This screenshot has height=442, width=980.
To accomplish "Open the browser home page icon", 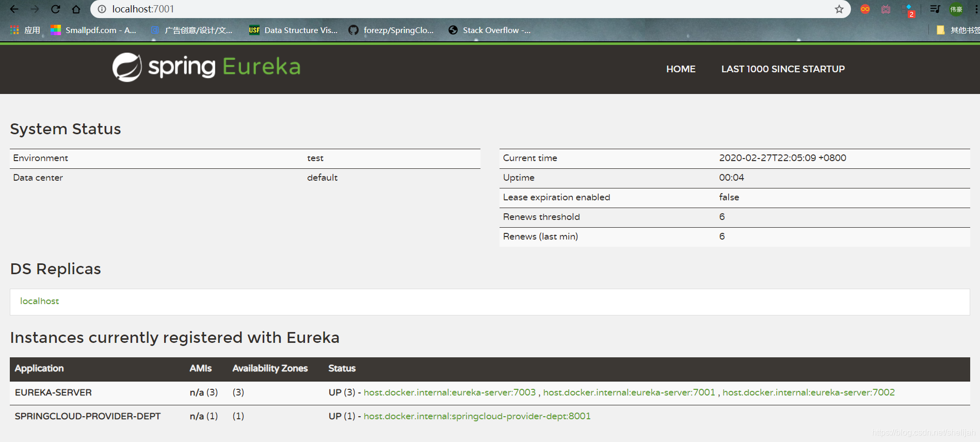I will click(x=76, y=9).
